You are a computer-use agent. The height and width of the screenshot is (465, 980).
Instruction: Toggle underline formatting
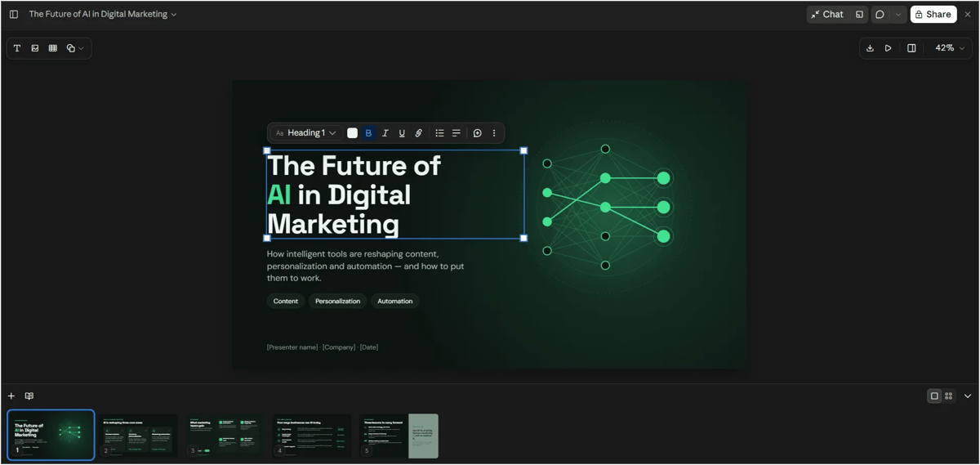[x=402, y=133]
